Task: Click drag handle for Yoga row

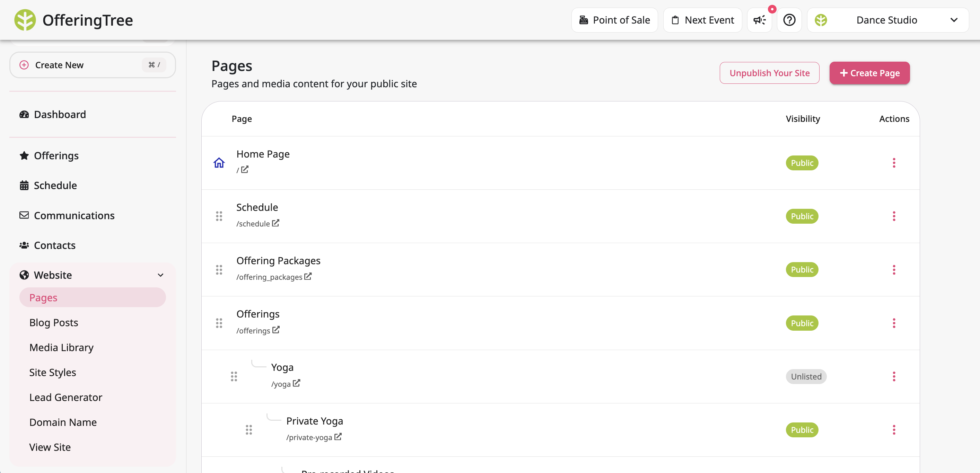Action: pos(234,376)
